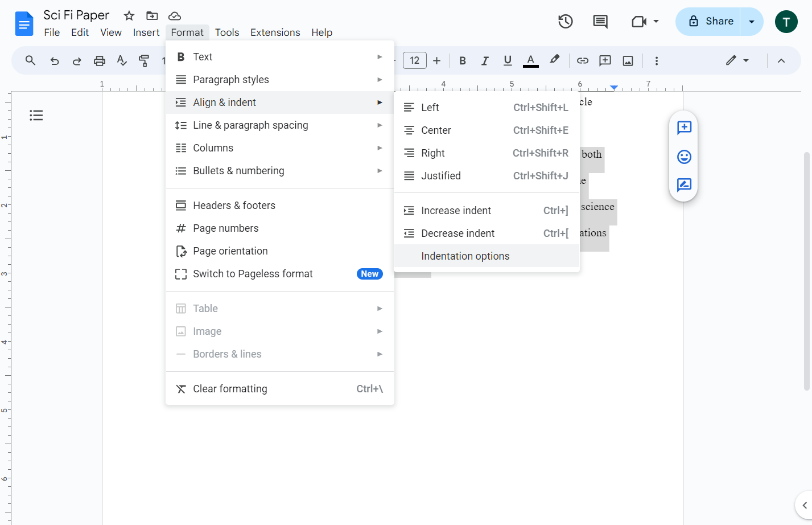Click the search menus magnifier icon
The height and width of the screenshot is (525, 812).
[30, 60]
